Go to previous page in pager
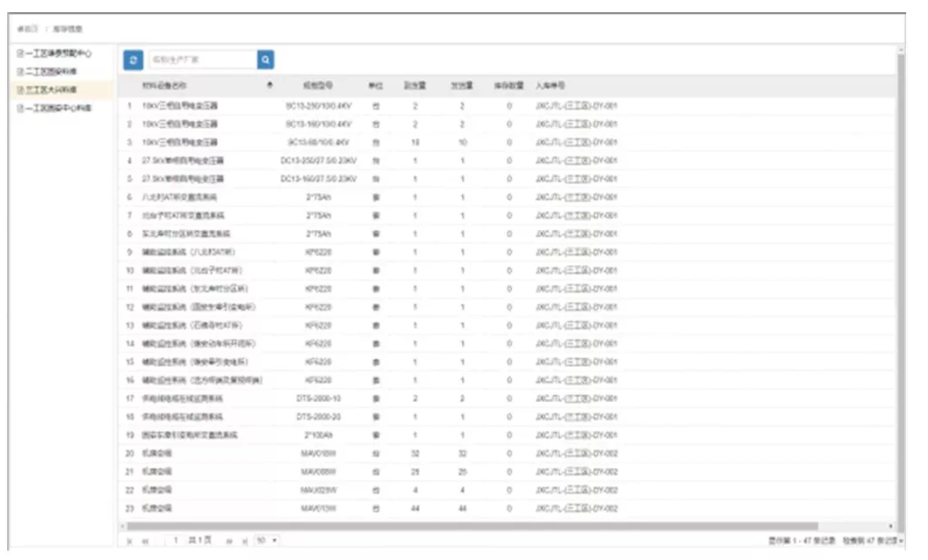The height and width of the screenshot is (560, 928). point(145,541)
